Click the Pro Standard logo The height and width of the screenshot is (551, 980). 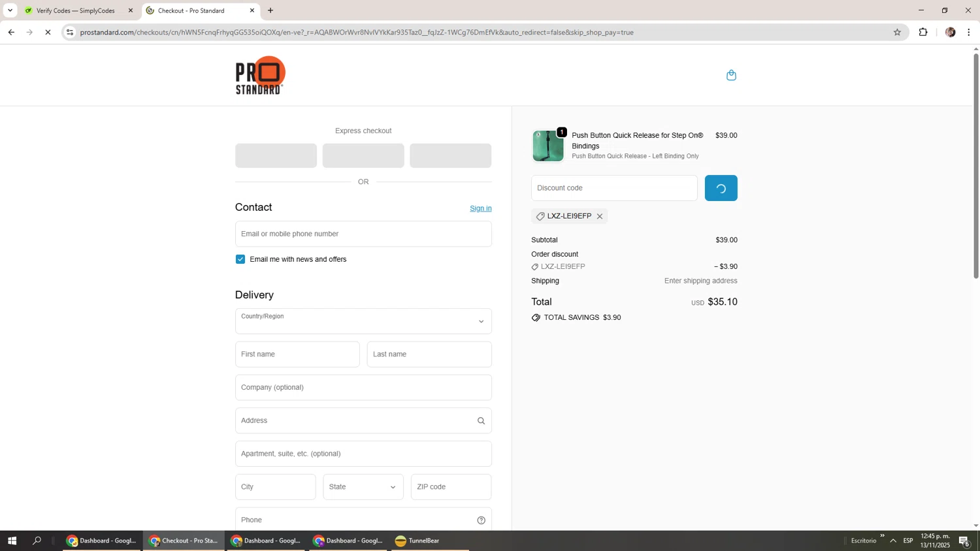pyautogui.click(x=260, y=75)
